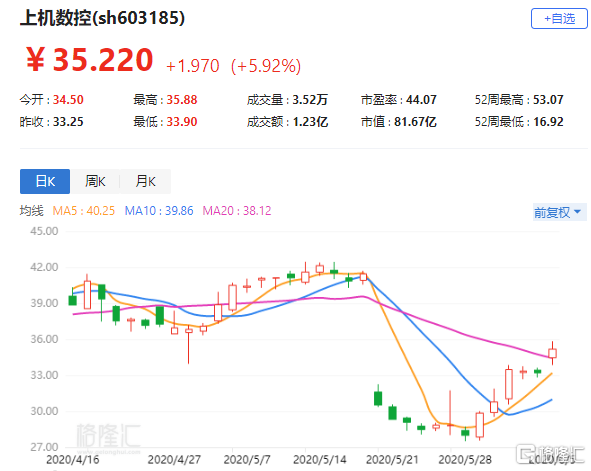Click the 昨收 value 33.25

coord(68,122)
